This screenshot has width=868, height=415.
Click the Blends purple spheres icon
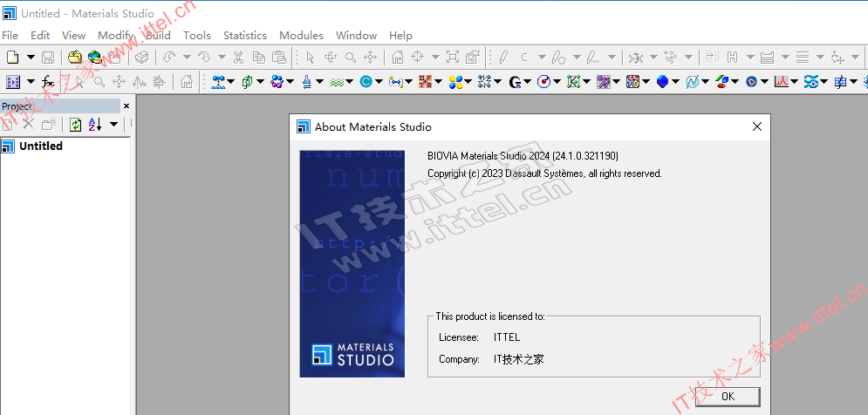tap(277, 82)
